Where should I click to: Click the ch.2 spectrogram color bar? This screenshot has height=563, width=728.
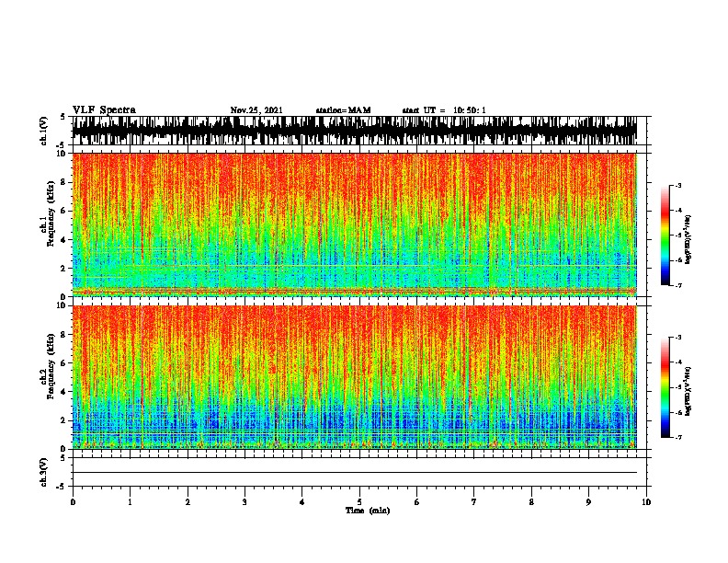(x=665, y=387)
